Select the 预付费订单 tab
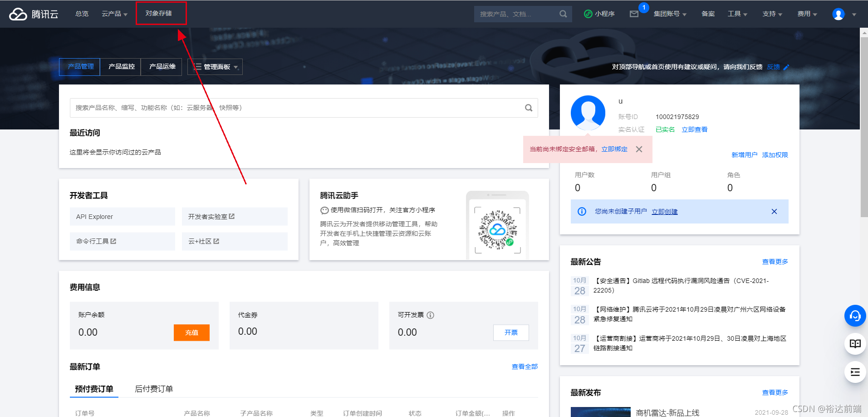 94,389
